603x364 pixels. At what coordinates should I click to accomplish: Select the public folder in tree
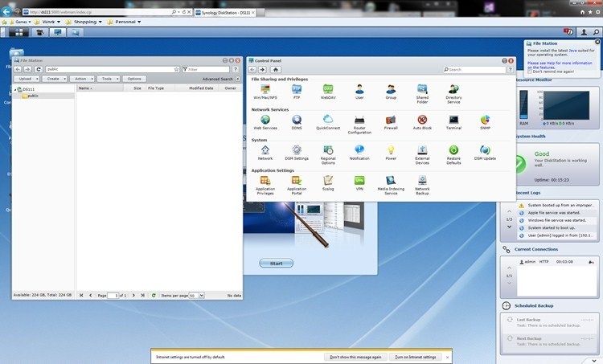[x=33, y=96]
